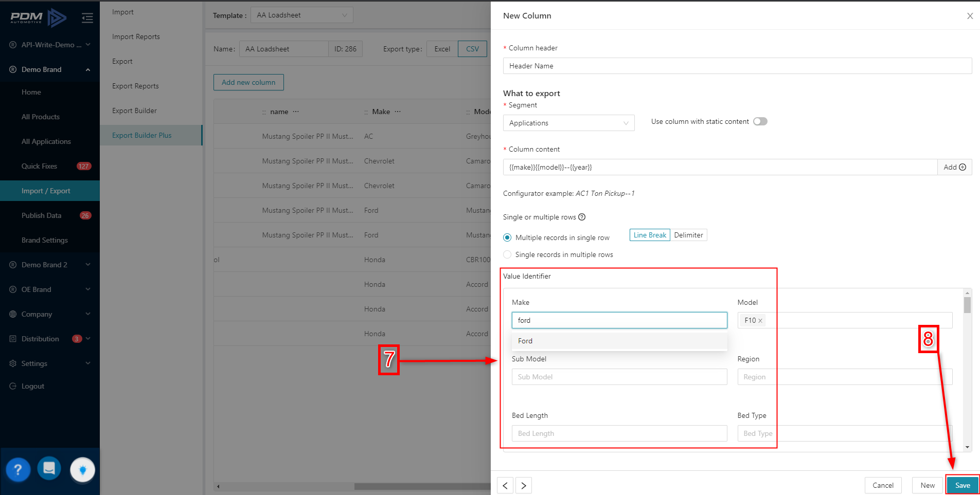This screenshot has width=980, height=495.
Task: Click the template Name field AA Loadsheet
Action: coord(283,49)
